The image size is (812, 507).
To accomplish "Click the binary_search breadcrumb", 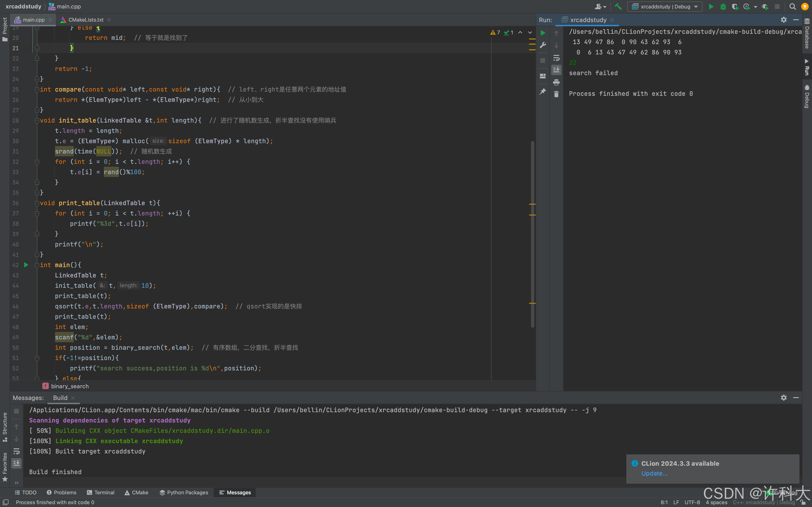I will click(70, 386).
